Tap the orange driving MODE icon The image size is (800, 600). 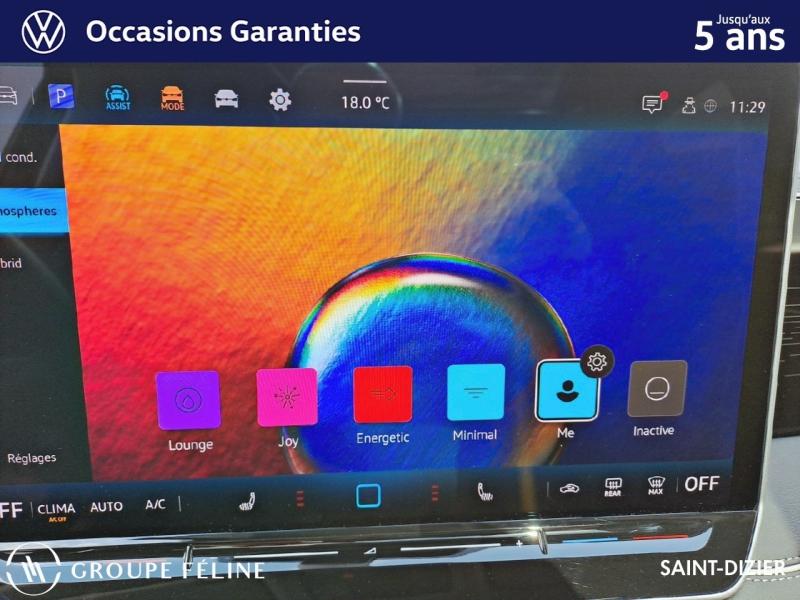point(172,99)
